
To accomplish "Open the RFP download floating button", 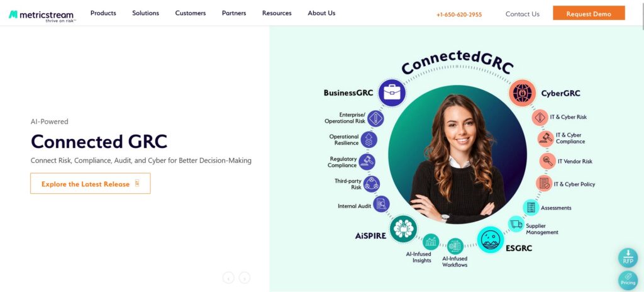I will [628, 258].
